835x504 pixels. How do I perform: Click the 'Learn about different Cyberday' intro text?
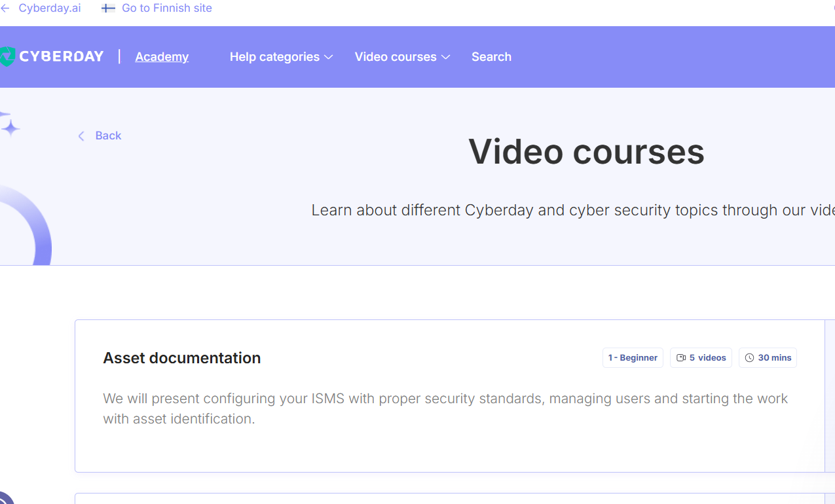573,211
